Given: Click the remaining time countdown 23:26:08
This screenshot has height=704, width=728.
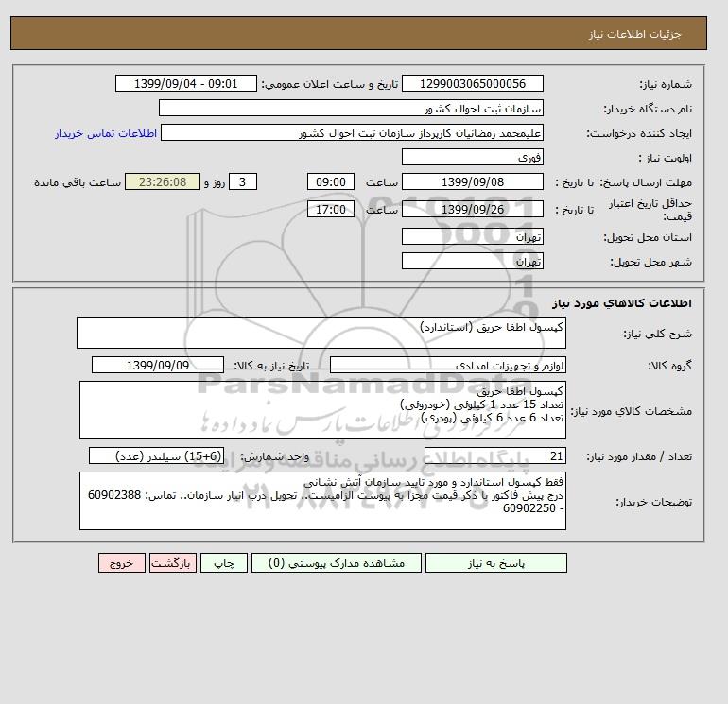Looking at the screenshot, I should coord(163,182).
